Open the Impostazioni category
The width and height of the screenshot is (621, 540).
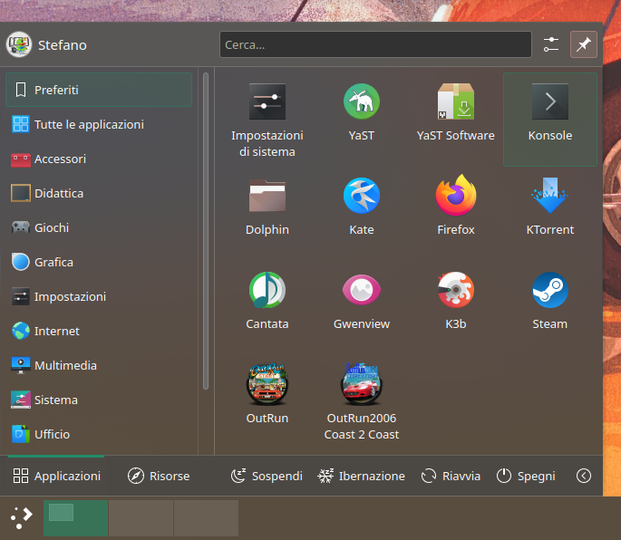[x=99, y=297]
